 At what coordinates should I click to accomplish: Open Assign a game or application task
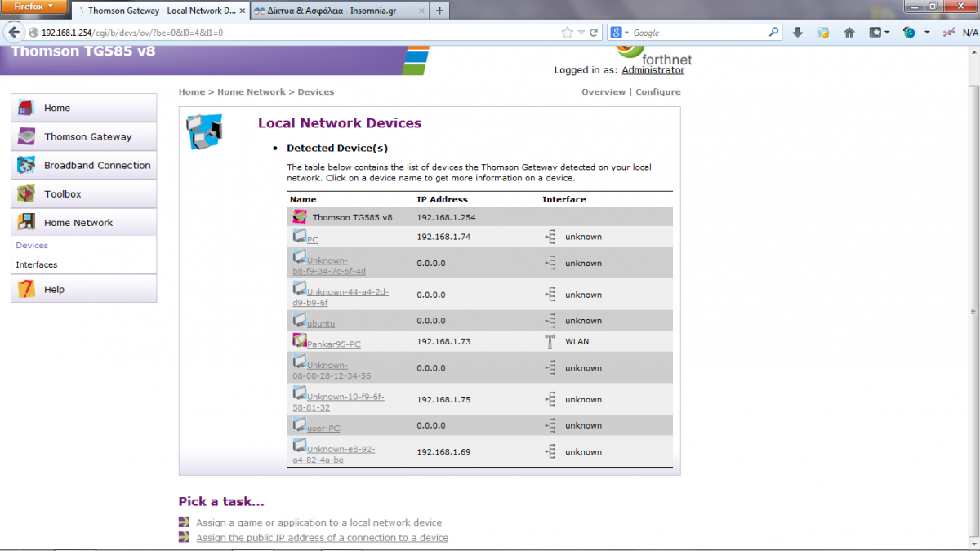click(318, 522)
